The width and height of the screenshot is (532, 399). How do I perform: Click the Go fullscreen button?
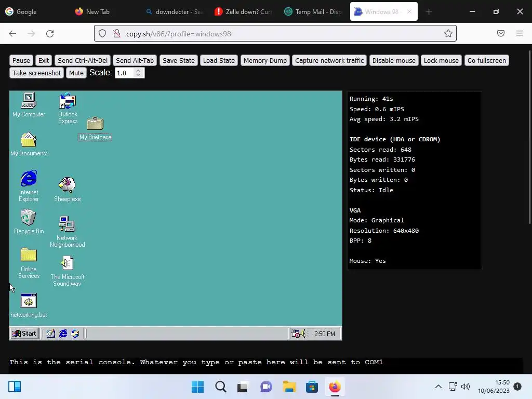(486, 60)
